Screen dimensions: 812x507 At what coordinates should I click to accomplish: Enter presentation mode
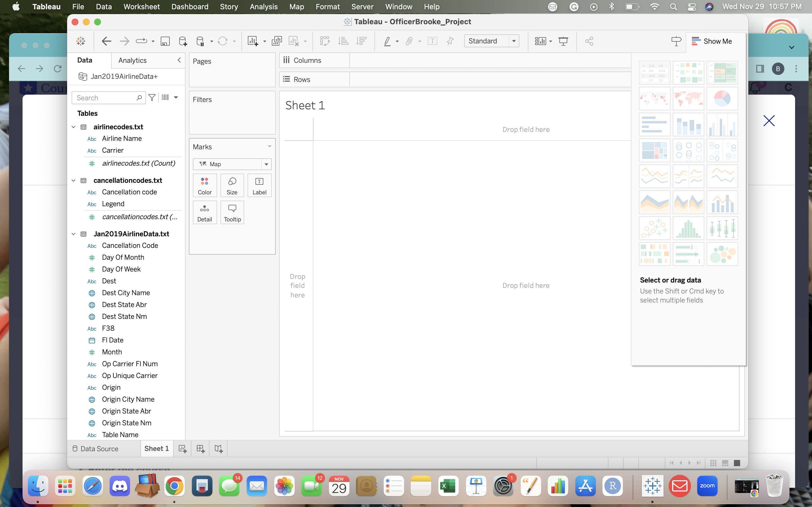[563, 41]
